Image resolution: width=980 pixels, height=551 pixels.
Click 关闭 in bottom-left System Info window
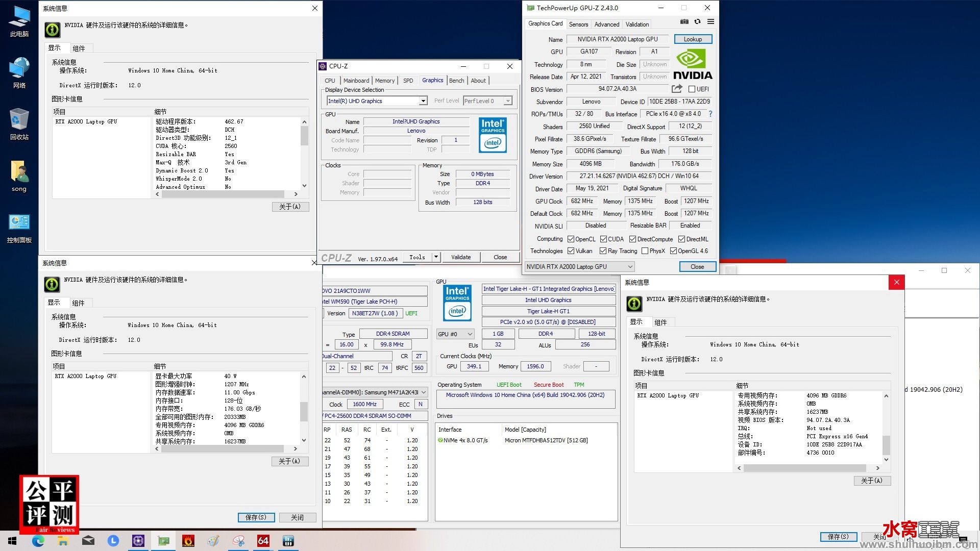[x=297, y=517]
